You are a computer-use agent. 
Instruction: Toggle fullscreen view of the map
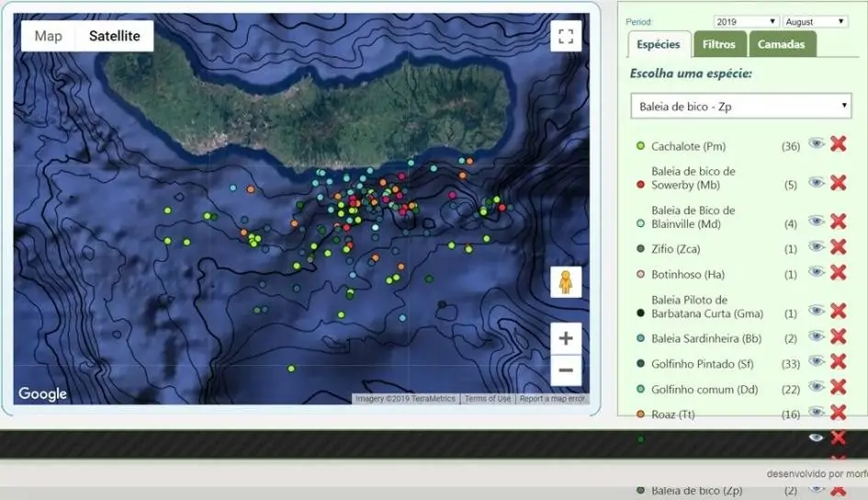(x=566, y=37)
